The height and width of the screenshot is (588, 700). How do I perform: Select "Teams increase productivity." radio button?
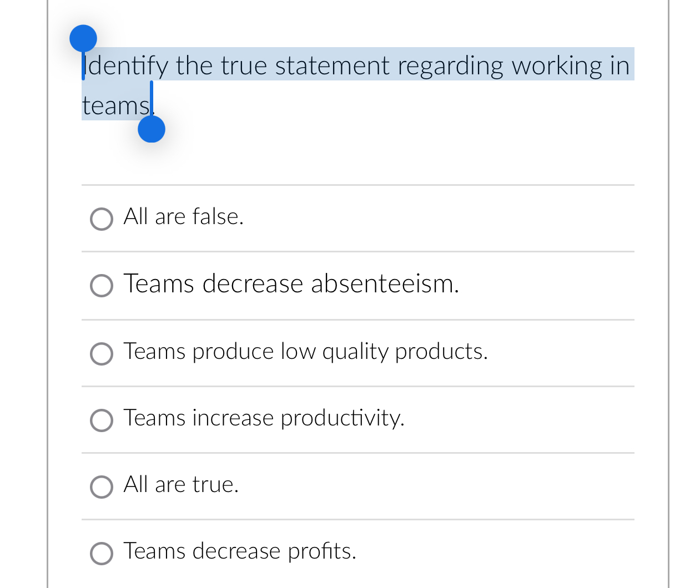coord(102,420)
